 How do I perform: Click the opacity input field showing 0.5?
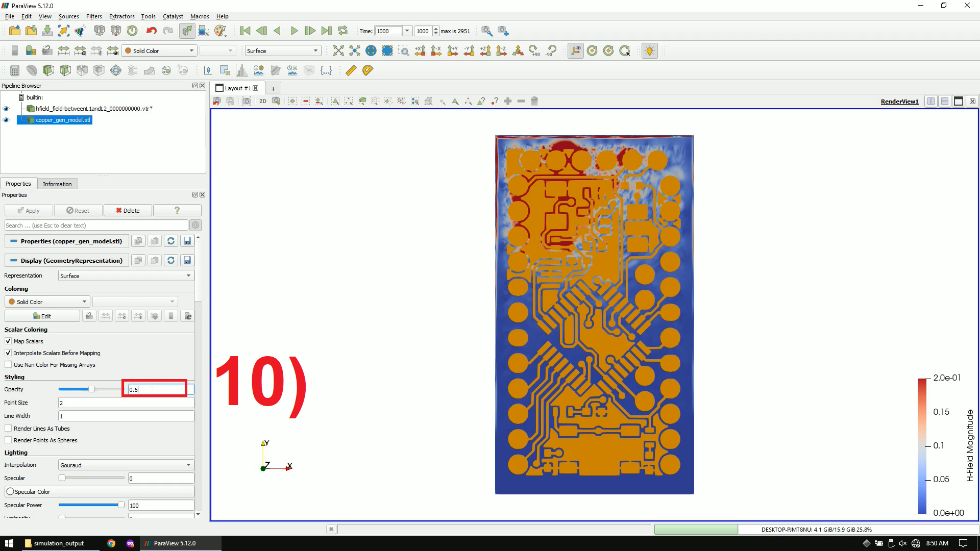(x=156, y=389)
